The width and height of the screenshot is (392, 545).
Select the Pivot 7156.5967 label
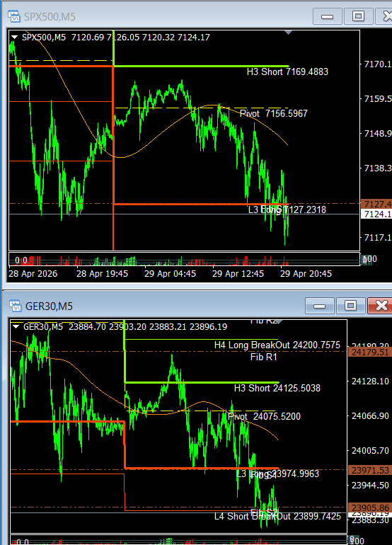tap(274, 113)
